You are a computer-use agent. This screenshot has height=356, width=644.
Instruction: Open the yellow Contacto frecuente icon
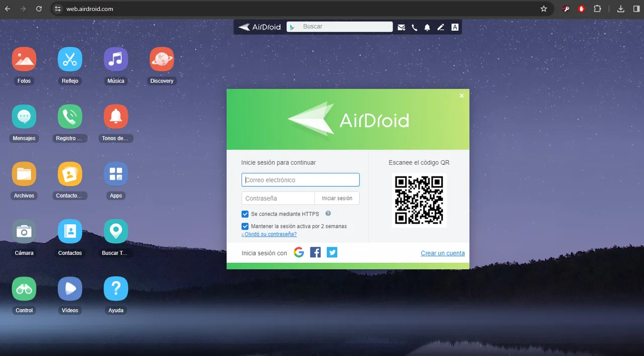[x=70, y=174]
